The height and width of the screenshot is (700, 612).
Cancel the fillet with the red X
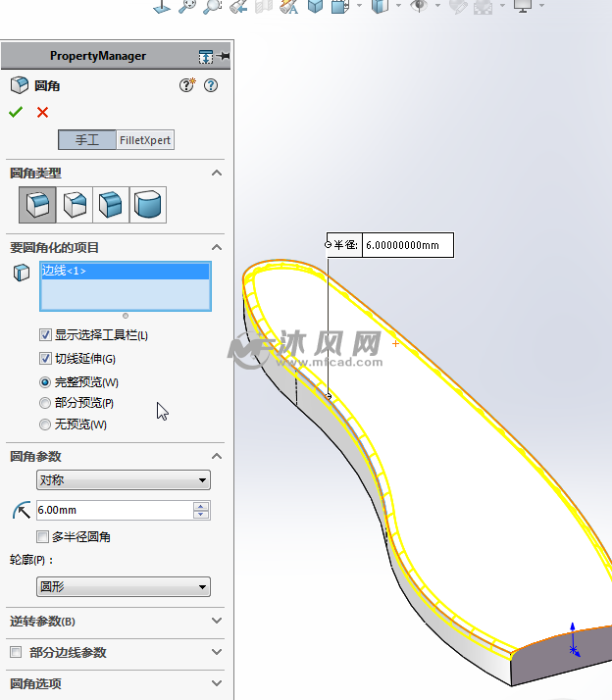42,112
